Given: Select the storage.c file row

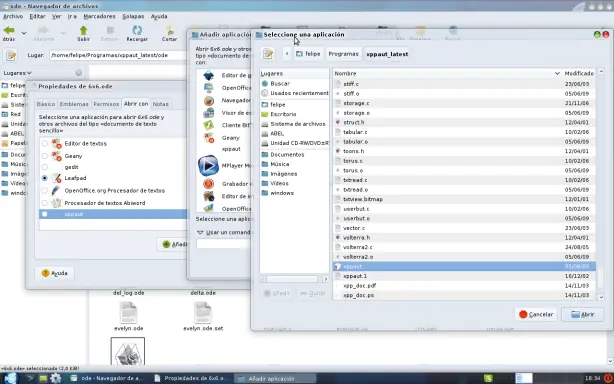Looking at the screenshot, I should [x=464, y=103].
